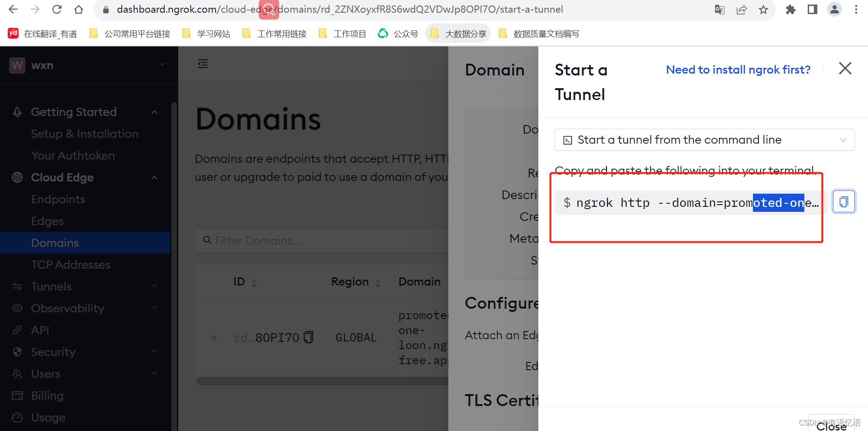Open Edges in the sidebar

coord(47,221)
